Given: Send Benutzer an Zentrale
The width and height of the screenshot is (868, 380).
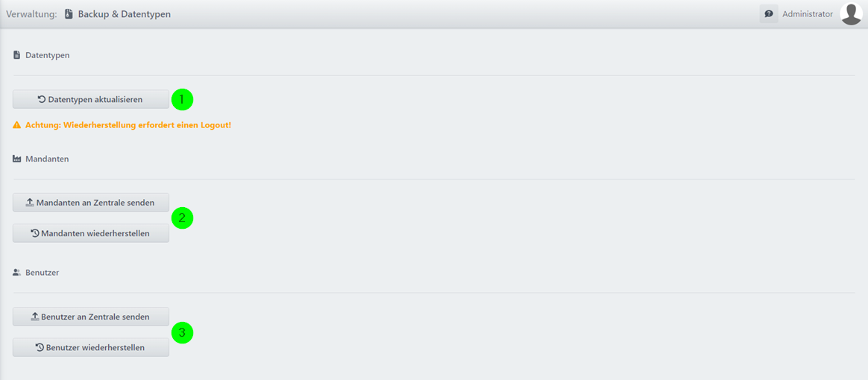Looking at the screenshot, I should [x=91, y=317].
